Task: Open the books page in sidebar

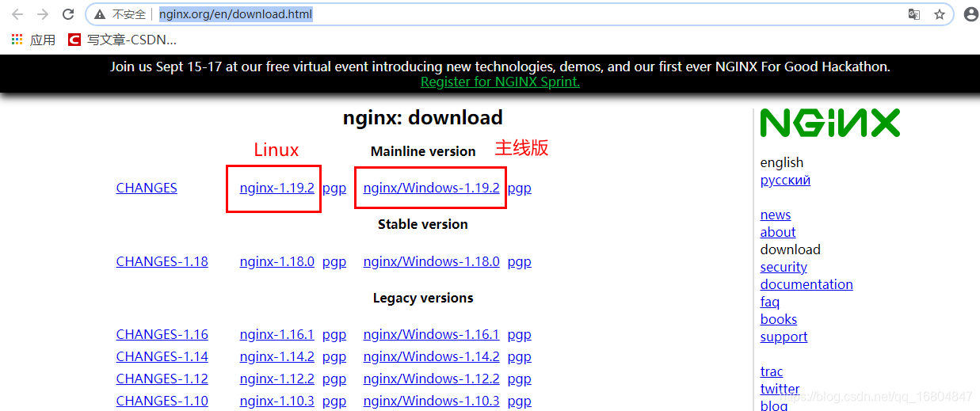Action: pos(779,319)
